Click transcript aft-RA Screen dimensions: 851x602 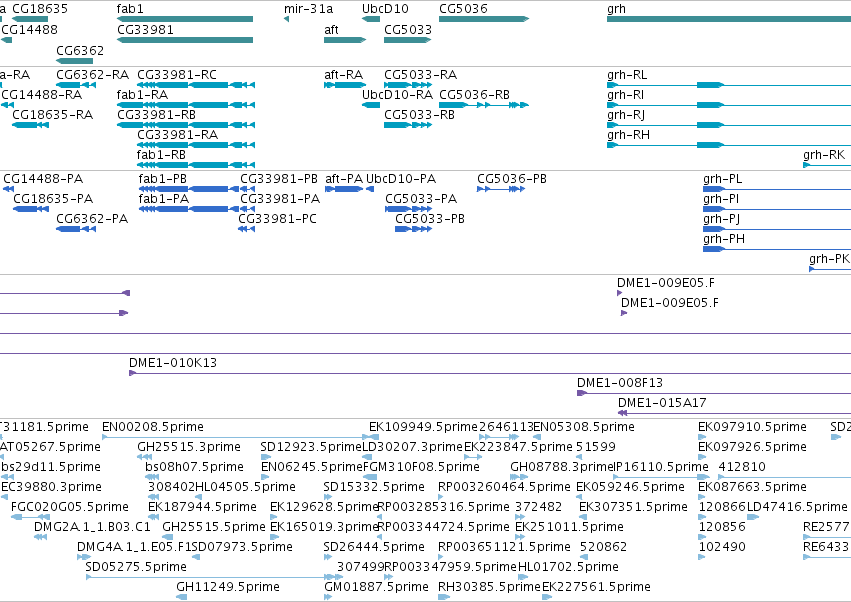(x=345, y=85)
